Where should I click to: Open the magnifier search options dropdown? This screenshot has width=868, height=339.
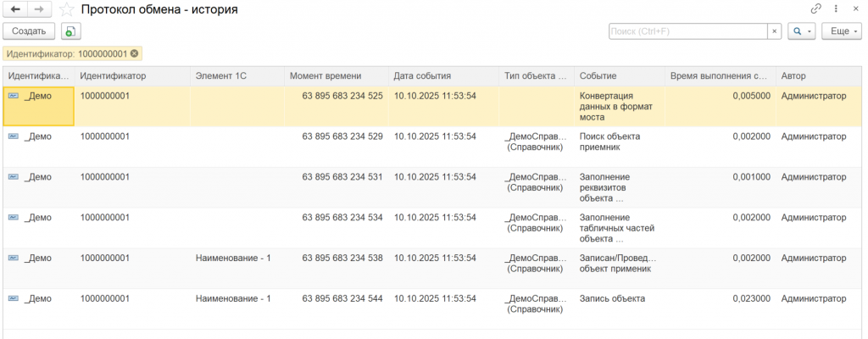(x=800, y=31)
